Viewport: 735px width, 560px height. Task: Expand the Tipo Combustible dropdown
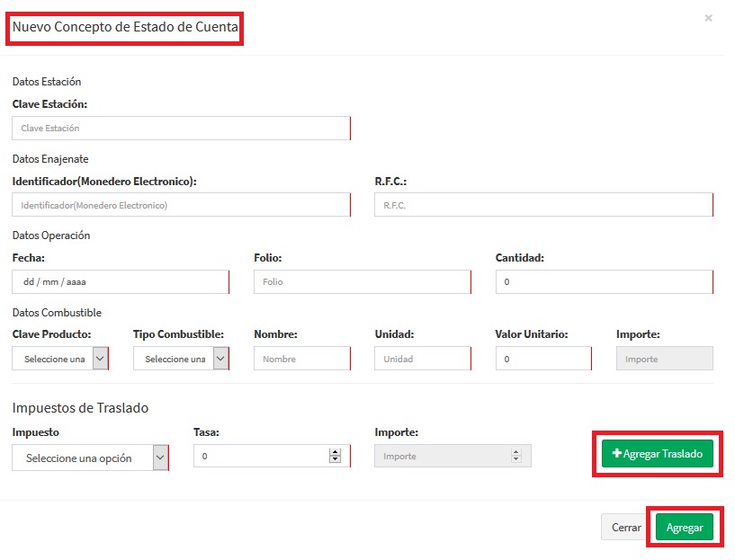[181, 359]
